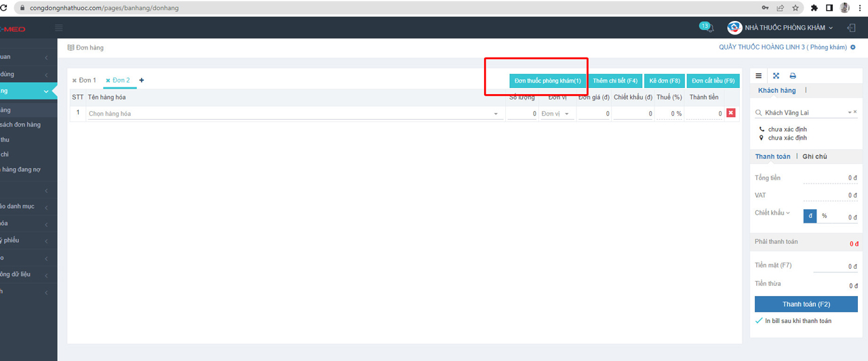Add a new order tab with plus icon

[142, 80]
